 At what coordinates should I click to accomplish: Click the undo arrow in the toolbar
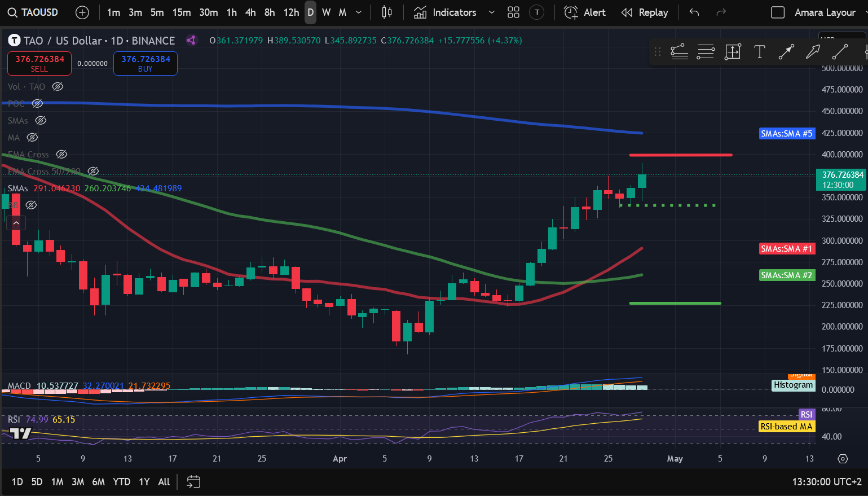[694, 12]
